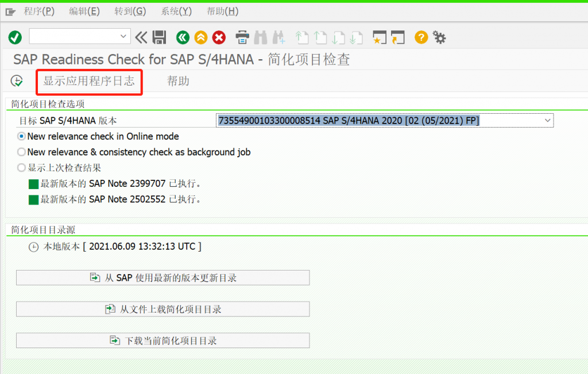Screen dimensions: 588x374
Task: Click the Save floppy disk icon
Action: click(x=160, y=37)
